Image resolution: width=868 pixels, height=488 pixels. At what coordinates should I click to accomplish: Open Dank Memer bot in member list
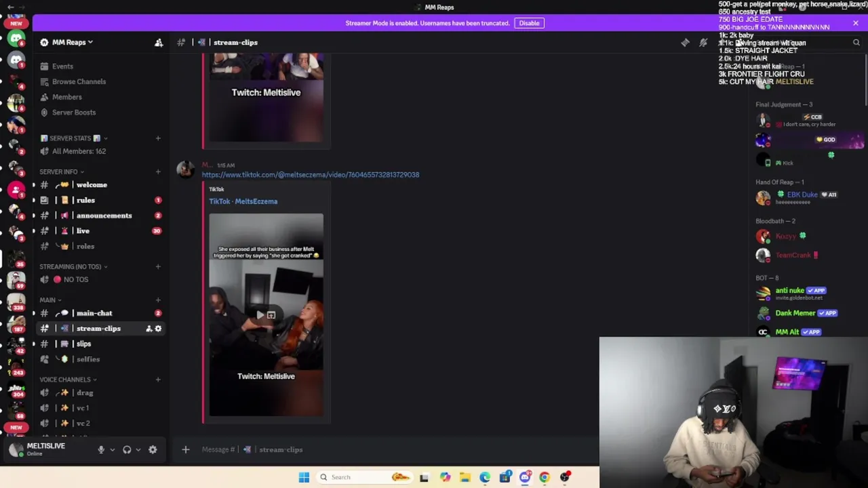807,313
